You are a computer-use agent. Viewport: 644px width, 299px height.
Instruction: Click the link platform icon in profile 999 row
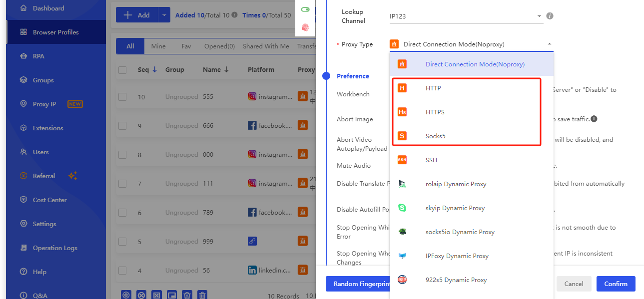tap(252, 241)
